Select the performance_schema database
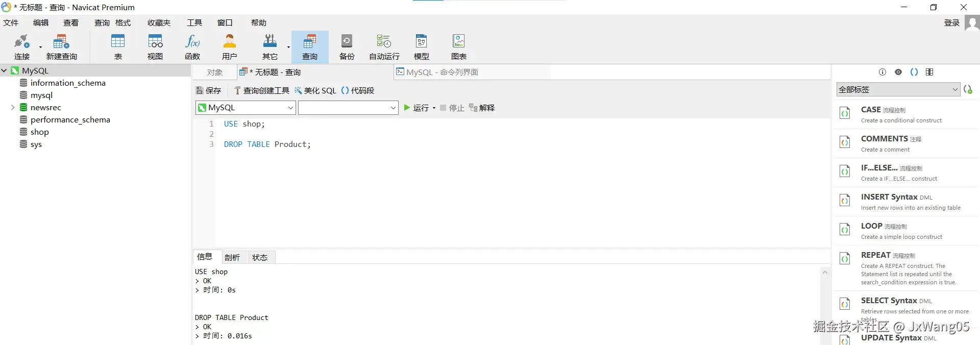The image size is (980, 345). [65, 119]
